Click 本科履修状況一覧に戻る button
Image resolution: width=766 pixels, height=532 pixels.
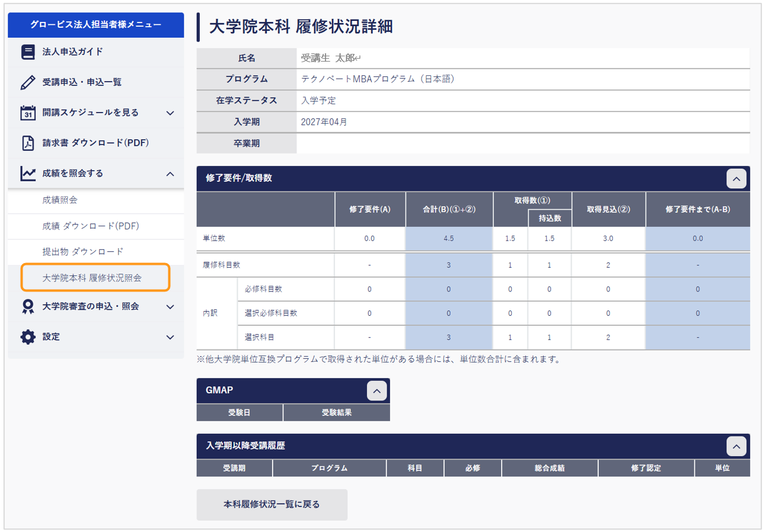coord(272,505)
